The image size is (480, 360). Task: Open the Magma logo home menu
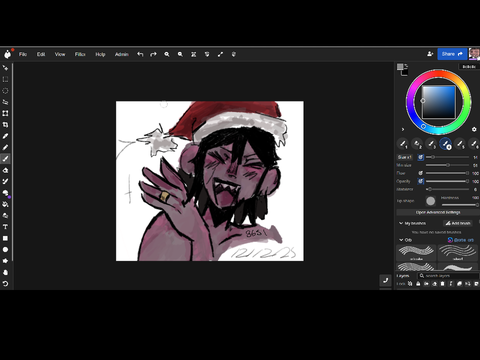[7, 54]
